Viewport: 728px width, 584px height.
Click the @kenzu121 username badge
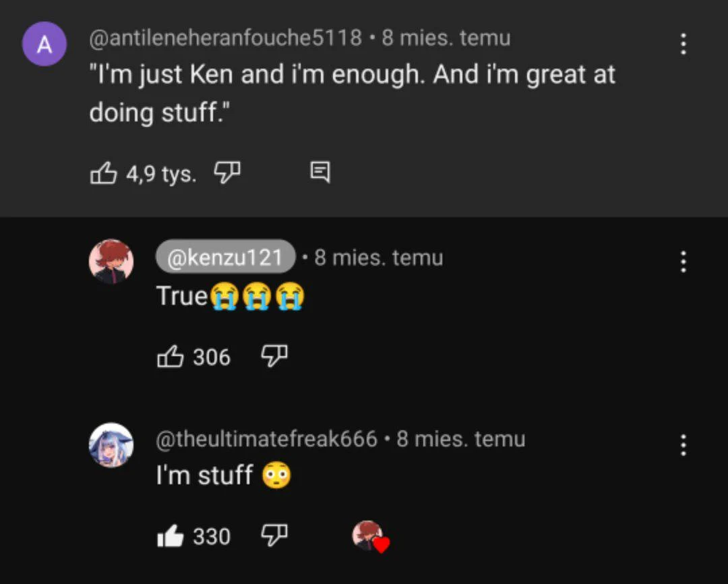(226, 258)
